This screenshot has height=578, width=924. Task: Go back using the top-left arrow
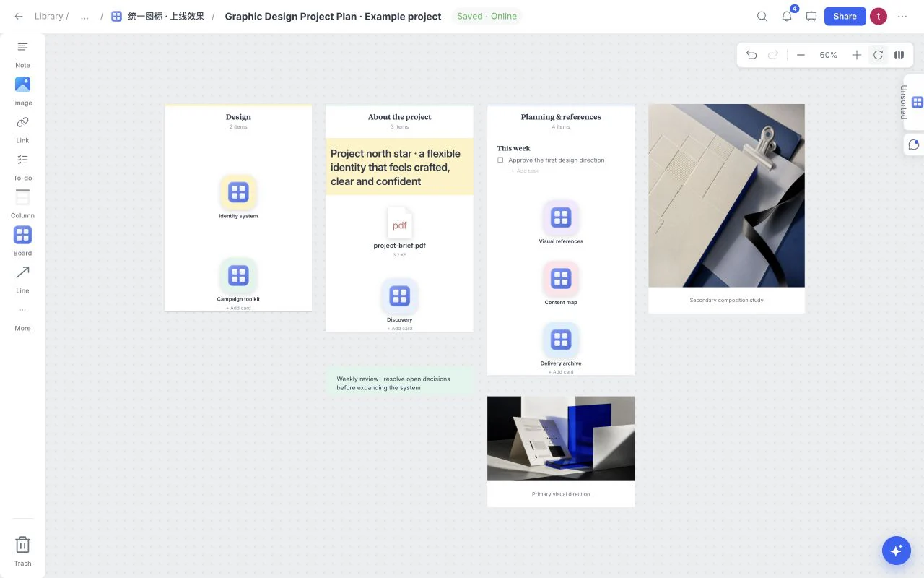(x=18, y=16)
